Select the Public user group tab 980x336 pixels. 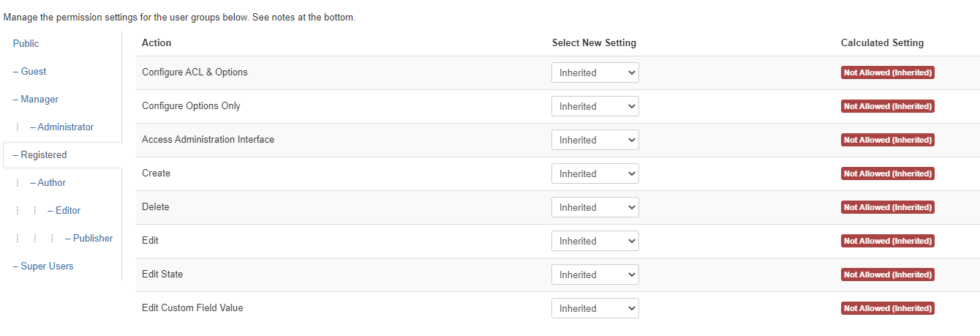coord(26,44)
